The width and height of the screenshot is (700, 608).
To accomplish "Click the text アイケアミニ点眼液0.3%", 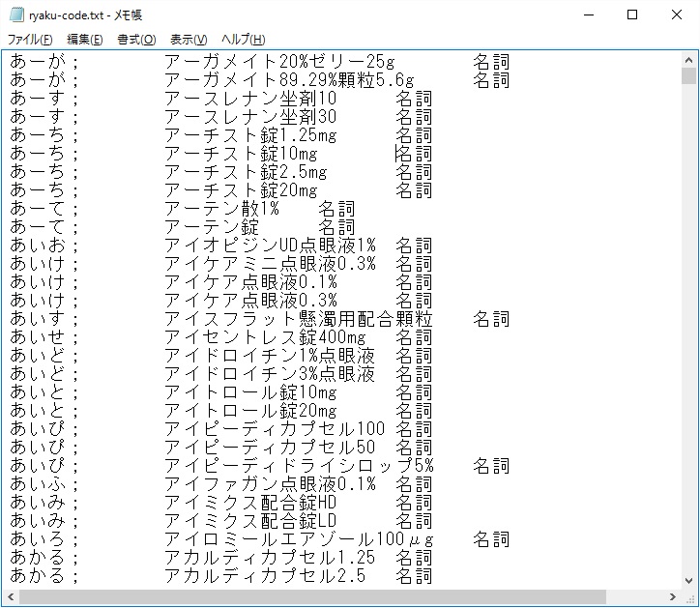I will tap(270, 263).
